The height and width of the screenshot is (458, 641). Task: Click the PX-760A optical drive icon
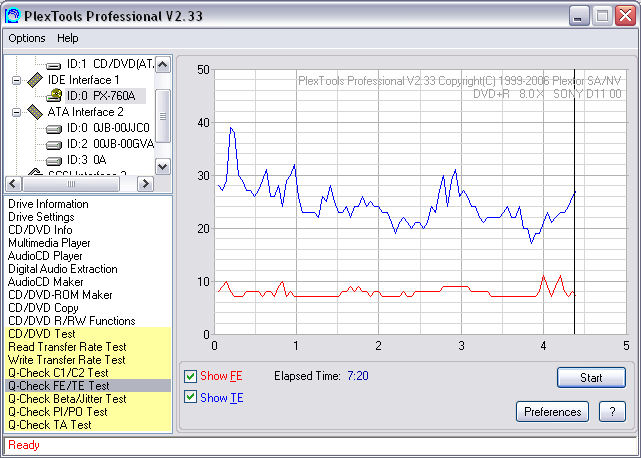(54, 96)
